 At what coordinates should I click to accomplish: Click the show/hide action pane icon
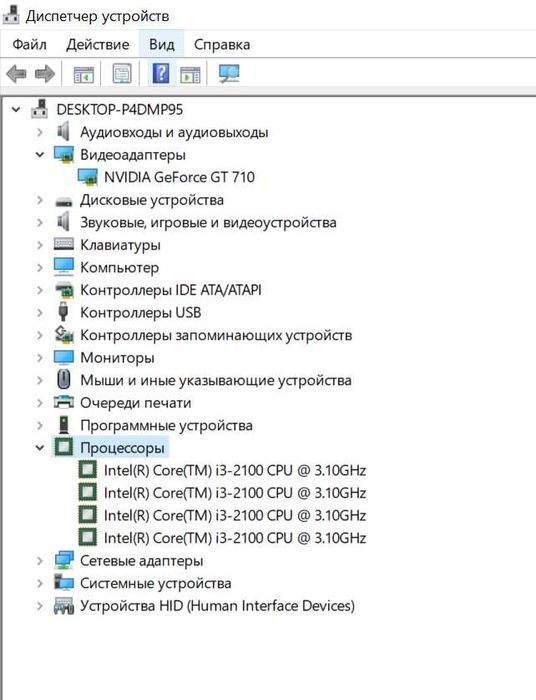[x=191, y=74]
